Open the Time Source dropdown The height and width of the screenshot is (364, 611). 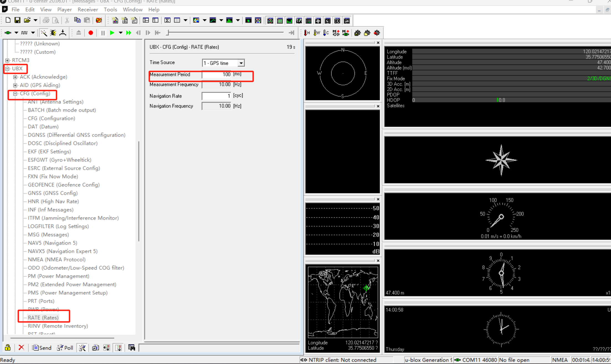point(241,63)
